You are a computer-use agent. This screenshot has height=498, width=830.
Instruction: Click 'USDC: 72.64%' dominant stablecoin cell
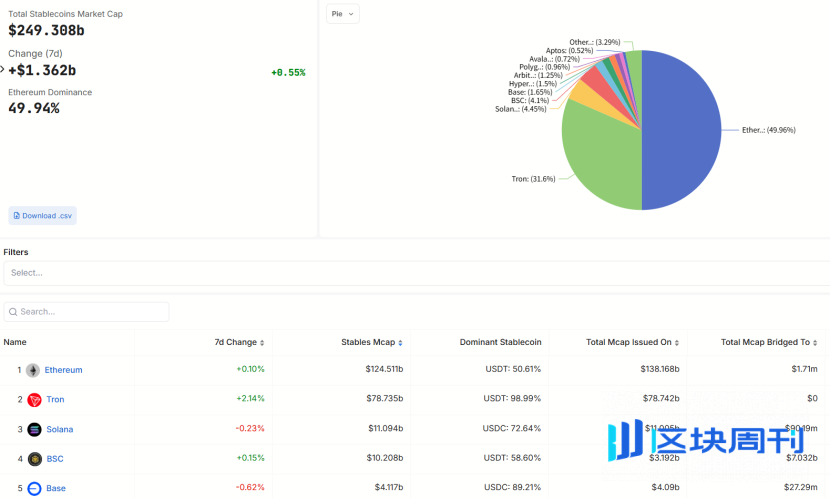(512, 428)
